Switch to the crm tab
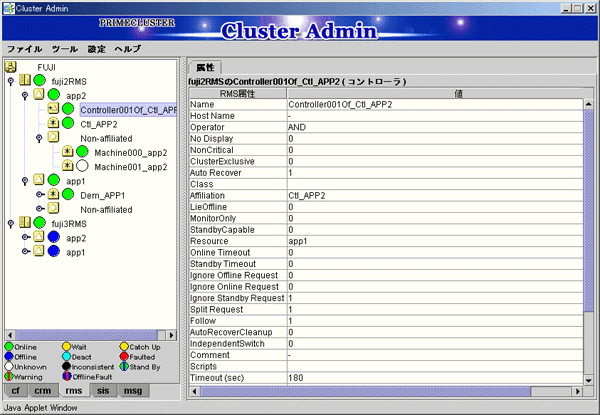 click(42, 391)
